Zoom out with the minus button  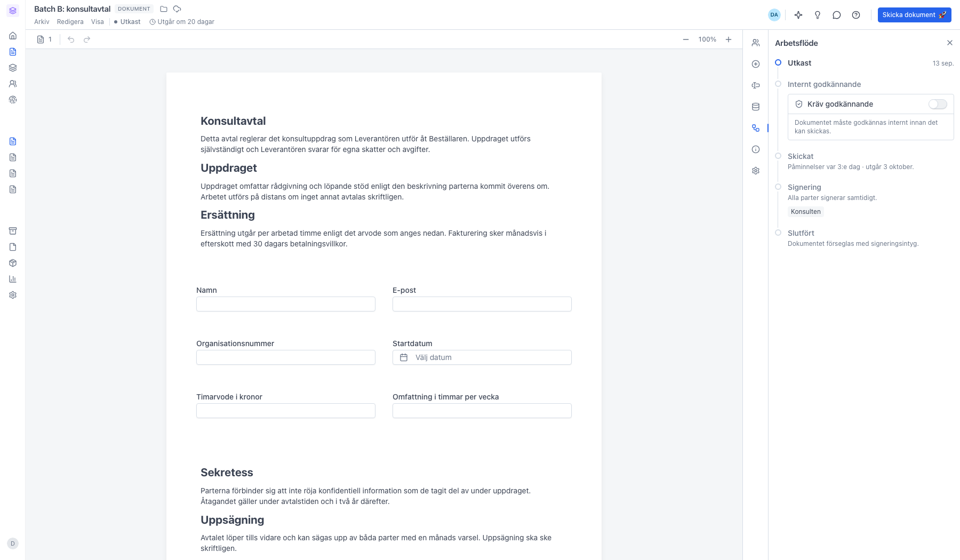[686, 39]
